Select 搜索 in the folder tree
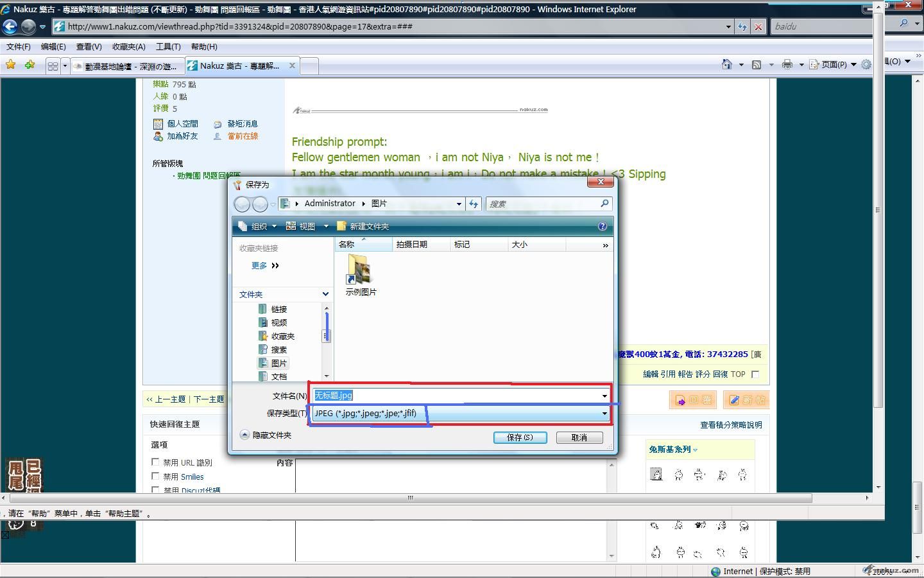The height and width of the screenshot is (578, 924). pyautogui.click(x=273, y=350)
